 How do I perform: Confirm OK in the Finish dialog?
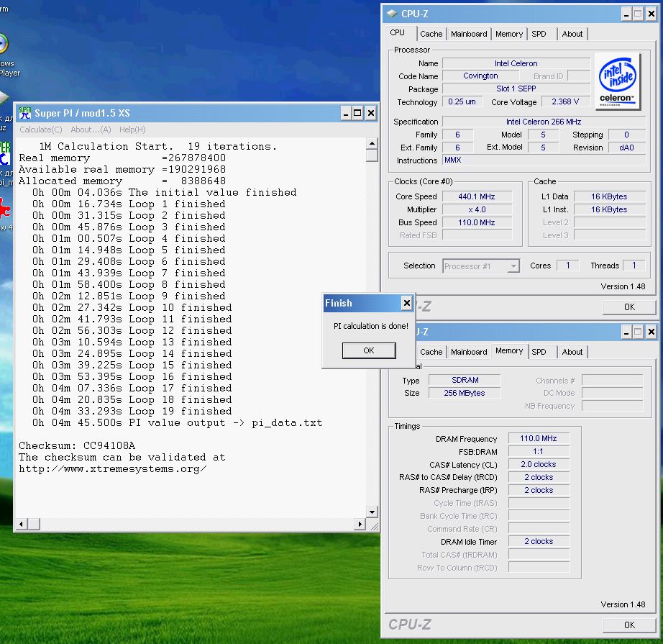pos(369,350)
